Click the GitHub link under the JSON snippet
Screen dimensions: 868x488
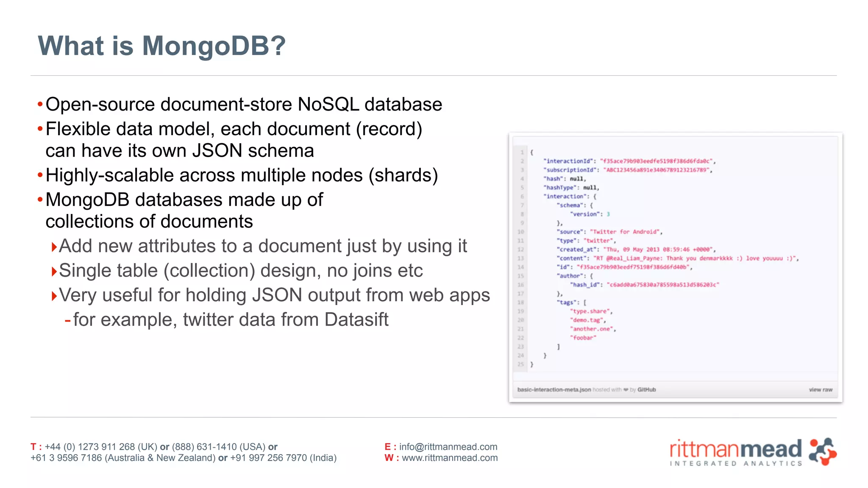point(646,390)
